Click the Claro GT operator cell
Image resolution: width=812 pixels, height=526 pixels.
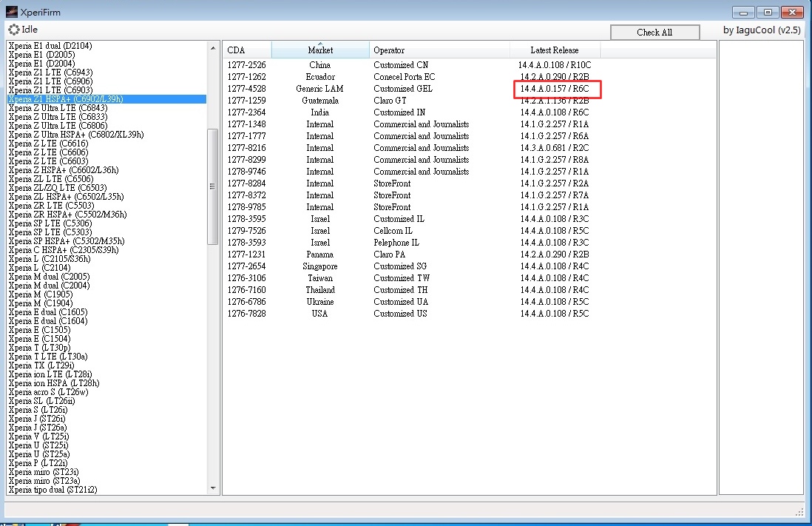390,101
